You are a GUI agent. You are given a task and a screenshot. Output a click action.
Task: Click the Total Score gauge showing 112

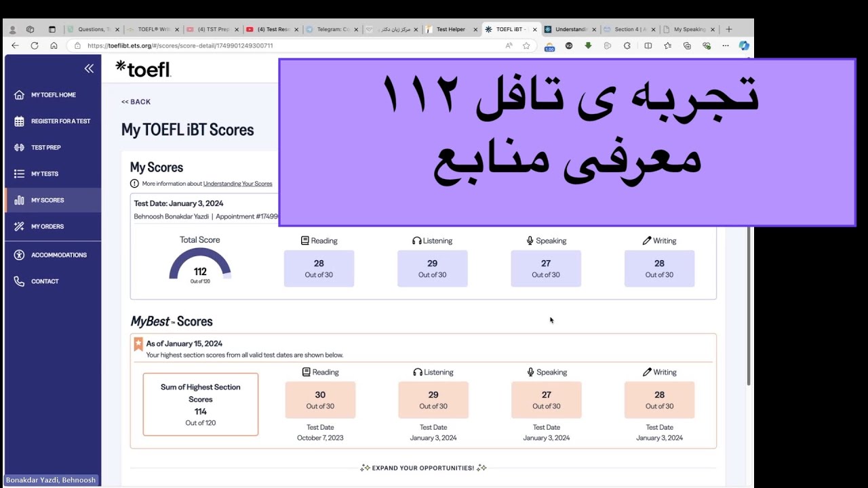[200, 265]
